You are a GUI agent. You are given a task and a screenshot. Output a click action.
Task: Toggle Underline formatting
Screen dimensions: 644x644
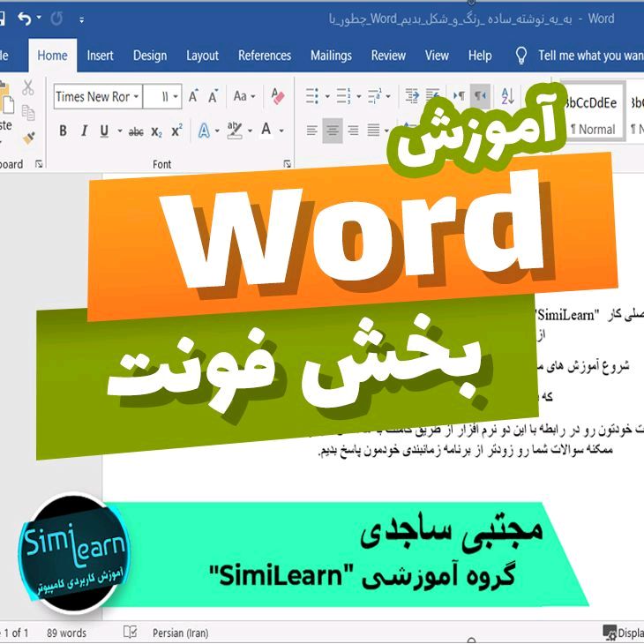pos(104,131)
